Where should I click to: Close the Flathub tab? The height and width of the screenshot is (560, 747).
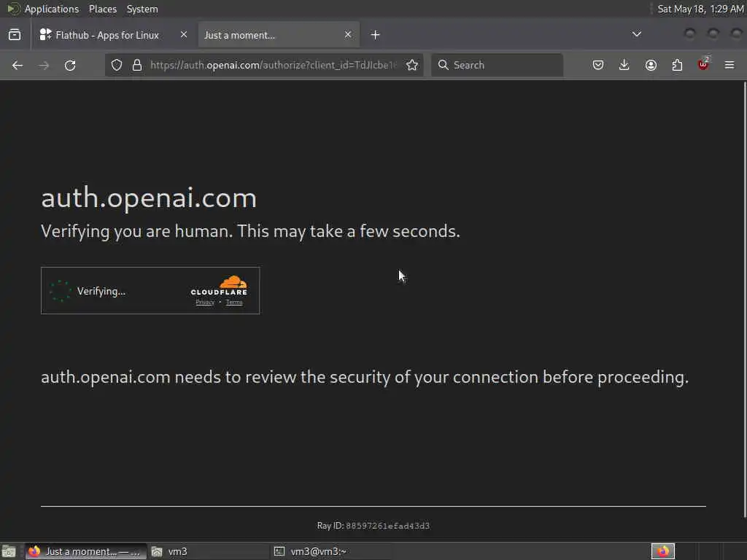pyautogui.click(x=184, y=34)
